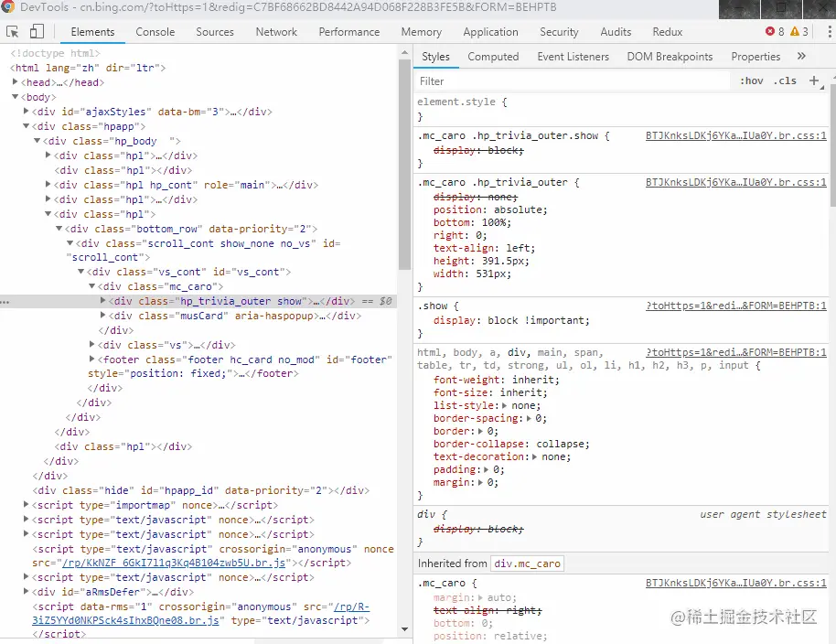This screenshot has height=644, width=836.
Task: Open source link for html, body reset rule
Action: 735,352
